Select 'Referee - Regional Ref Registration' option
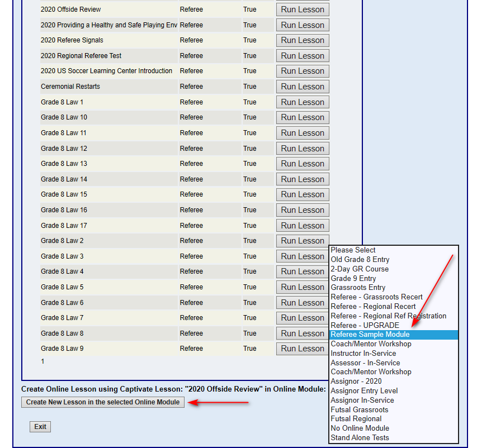The height and width of the screenshot is (448, 477). point(394,316)
